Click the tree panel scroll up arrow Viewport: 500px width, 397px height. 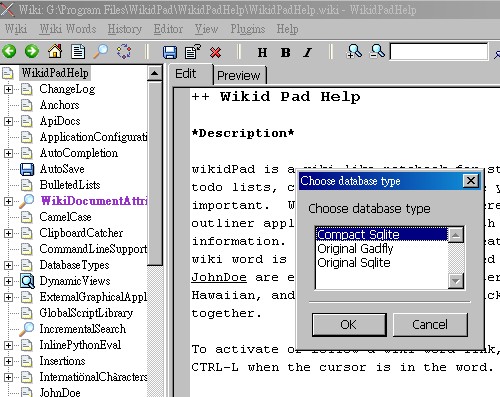[x=155, y=73]
